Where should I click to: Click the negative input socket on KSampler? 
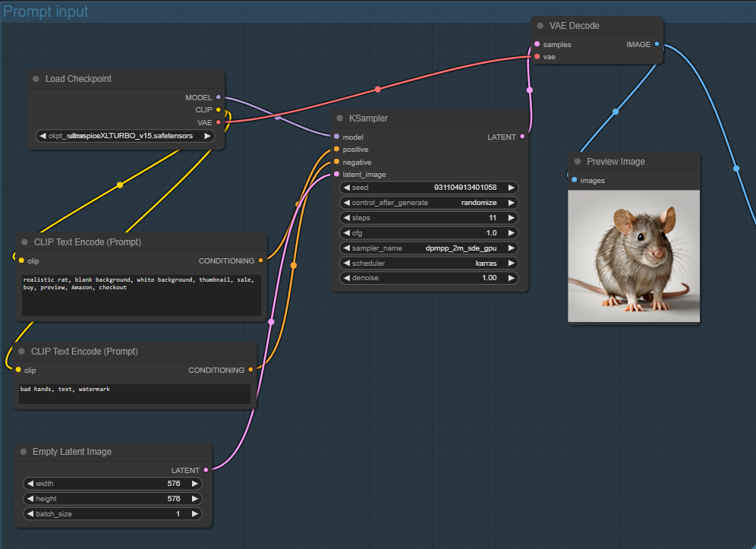336,162
